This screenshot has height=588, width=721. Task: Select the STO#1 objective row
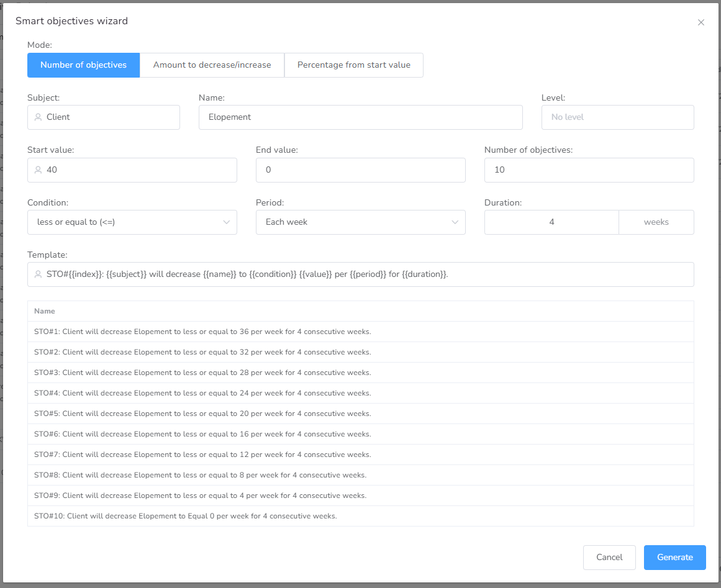[202, 332]
